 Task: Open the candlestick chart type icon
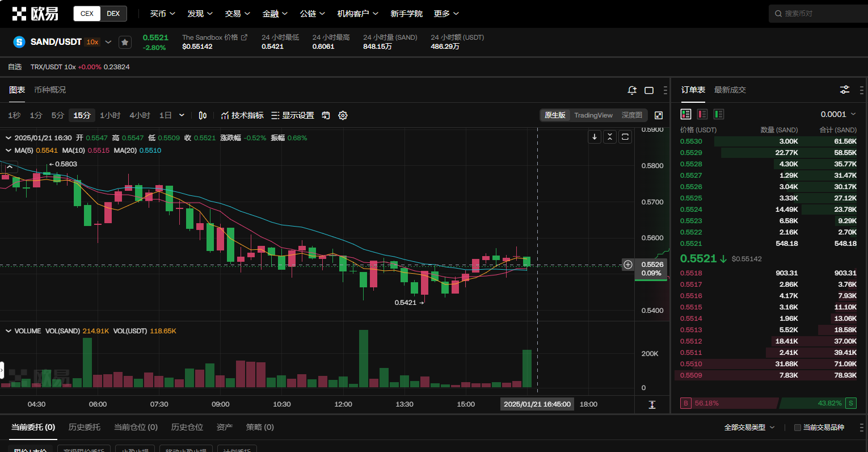[x=203, y=115]
